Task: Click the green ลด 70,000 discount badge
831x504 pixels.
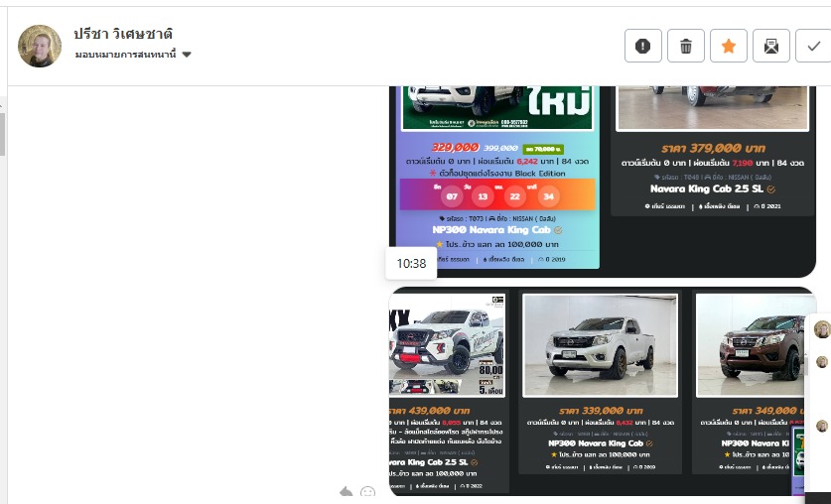Action: [543, 149]
